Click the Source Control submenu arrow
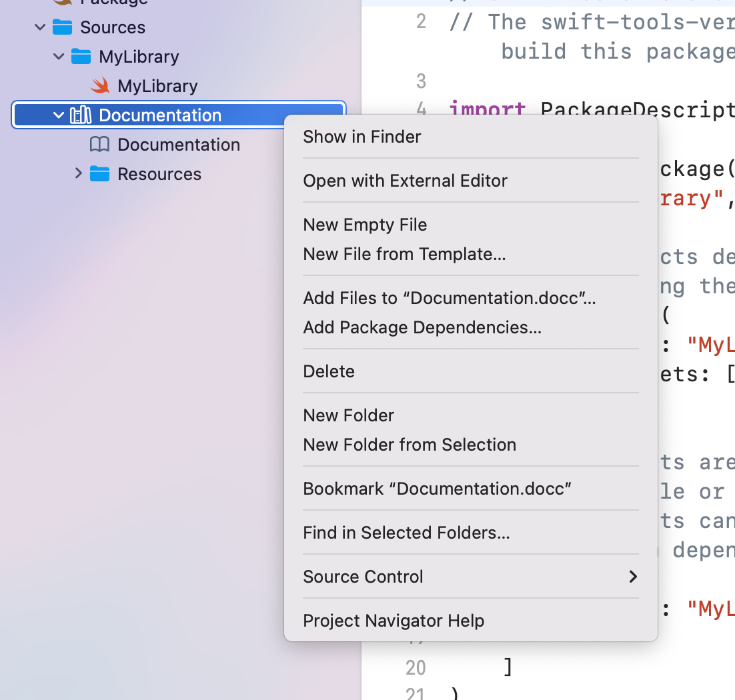735x700 pixels. [x=633, y=577]
